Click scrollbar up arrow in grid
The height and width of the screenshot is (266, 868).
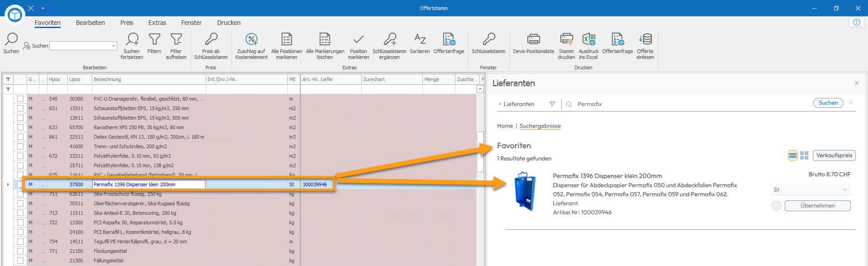tap(480, 89)
